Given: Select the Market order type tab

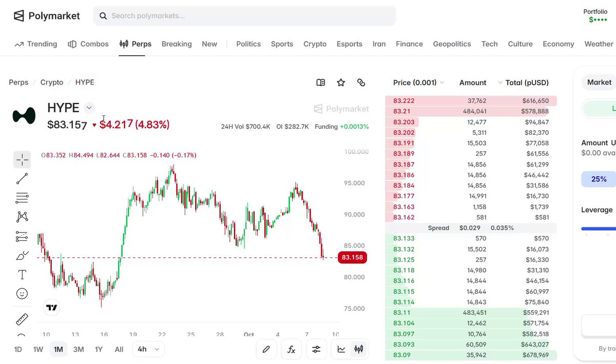Looking at the screenshot, I should point(599,83).
